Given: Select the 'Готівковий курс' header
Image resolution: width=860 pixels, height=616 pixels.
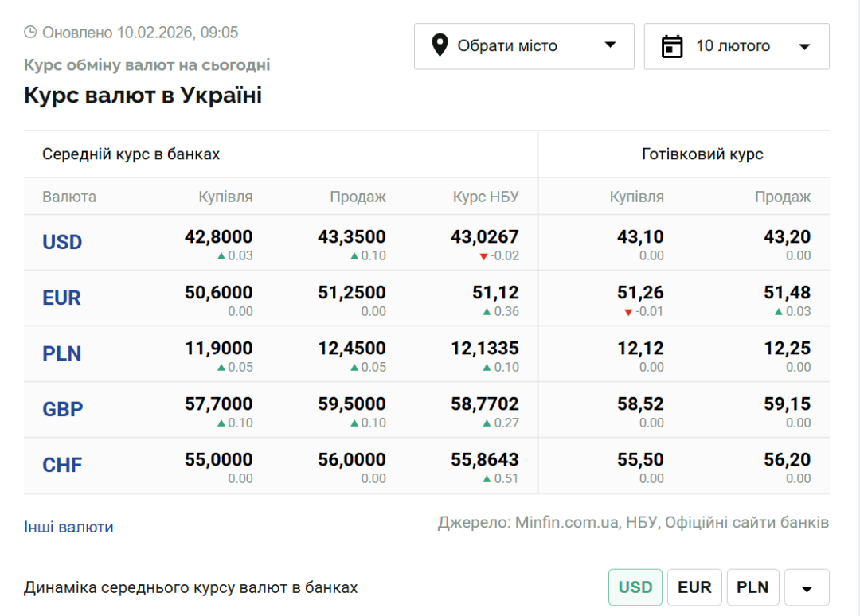Looking at the screenshot, I should tap(702, 154).
